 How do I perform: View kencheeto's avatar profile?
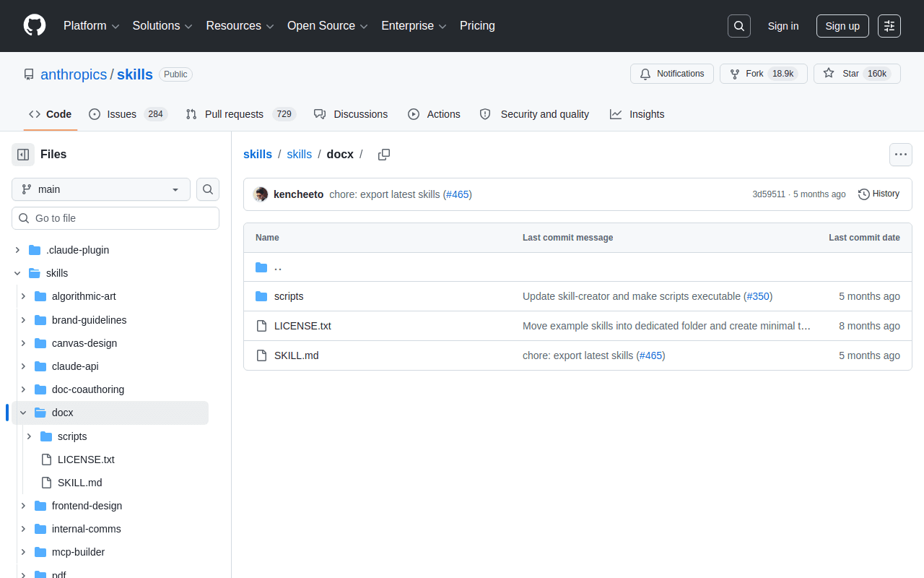[261, 194]
